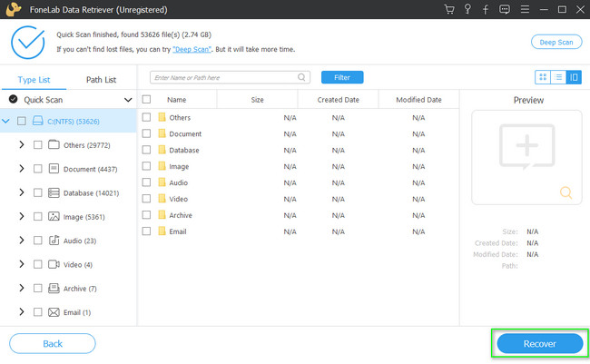This screenshot has width=590, height=364.
Task: Expand the Others (29772) node
Action: click(x=22, y=144)
